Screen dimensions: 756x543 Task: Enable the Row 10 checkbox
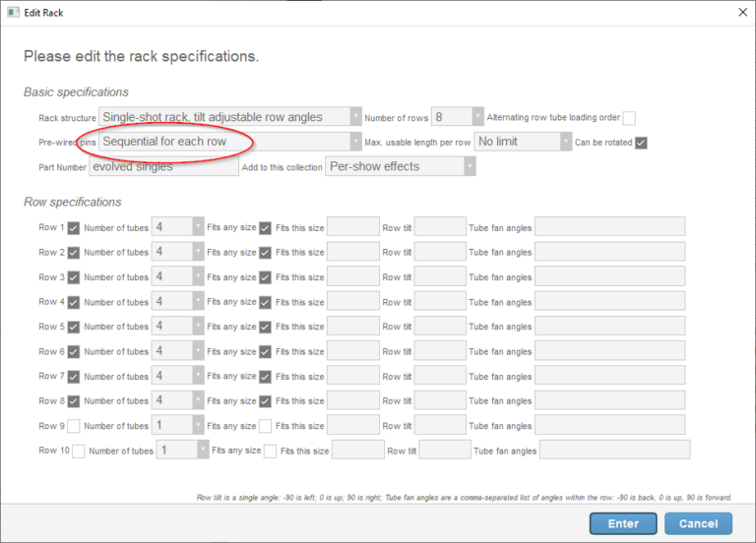tap(79, 451)
